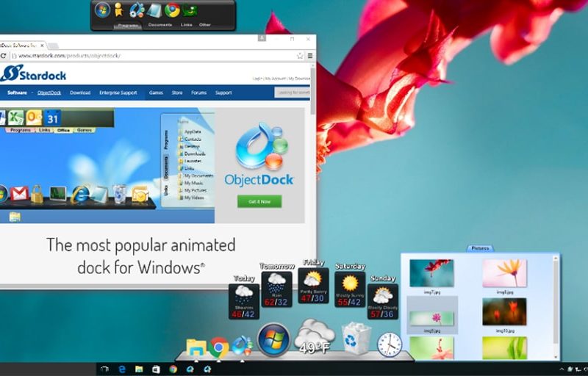Open the Notepad icon in the top tabbed dock

(x=154, y=10)
